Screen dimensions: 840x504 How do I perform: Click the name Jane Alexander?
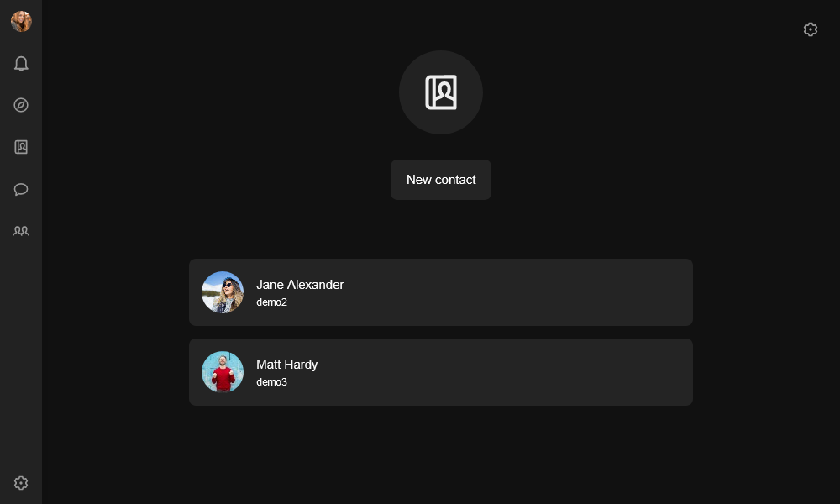pos(300,285)
